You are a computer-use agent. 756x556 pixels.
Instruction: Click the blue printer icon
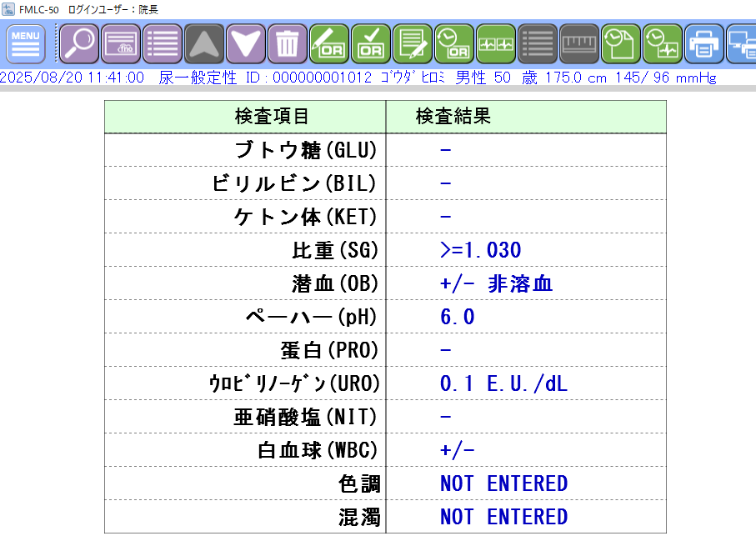[x=704, y=44]
